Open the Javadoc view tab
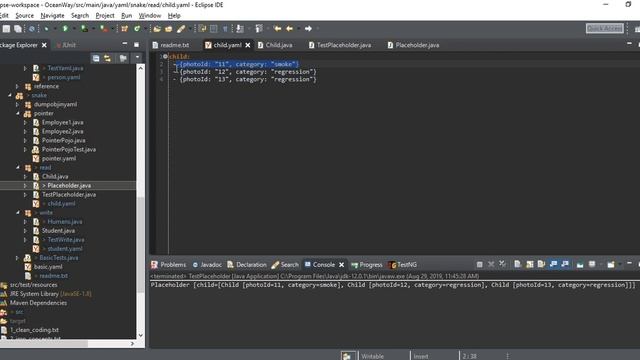640x360 pixels. coord(207,264)
